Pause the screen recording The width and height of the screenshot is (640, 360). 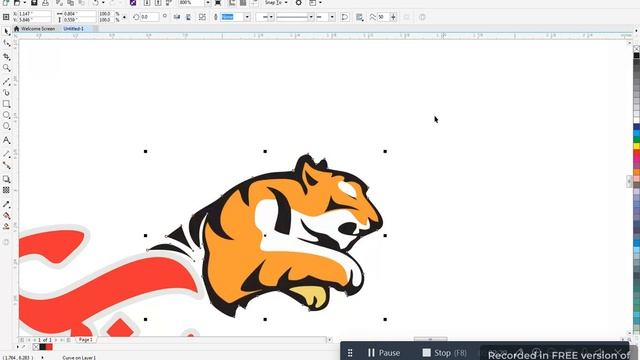pos(384,353)
